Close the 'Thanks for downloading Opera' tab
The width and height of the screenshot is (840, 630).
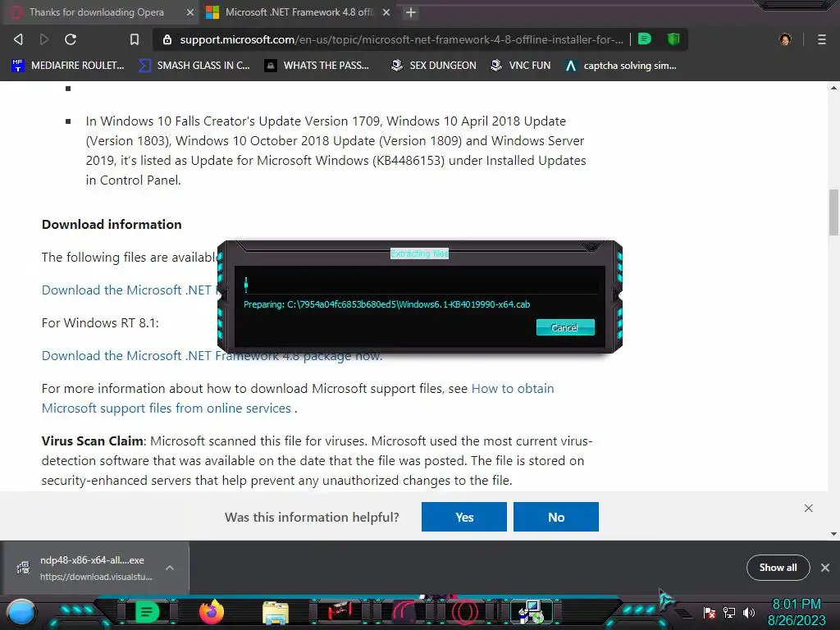[x=190, y=12]
